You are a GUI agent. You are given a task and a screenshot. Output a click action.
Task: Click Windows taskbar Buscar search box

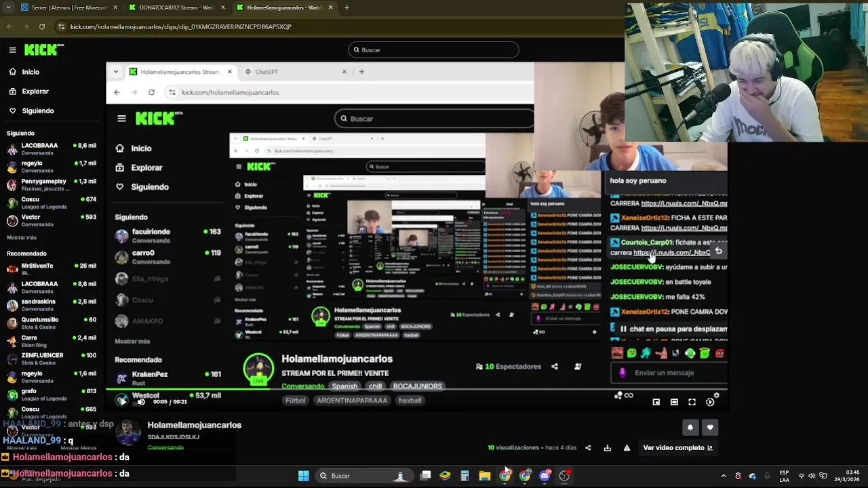[x=363, y=476]
